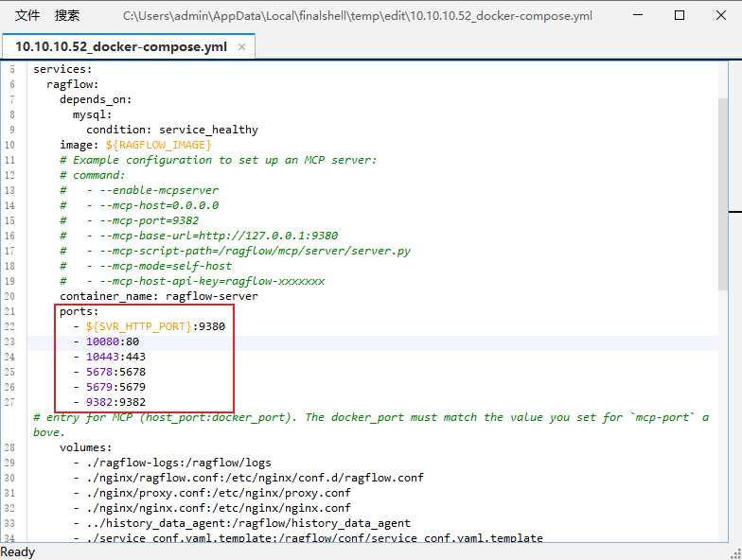Click the proxy.conf volume entry
Screen dimensions: 742x560
click(219, 493)
